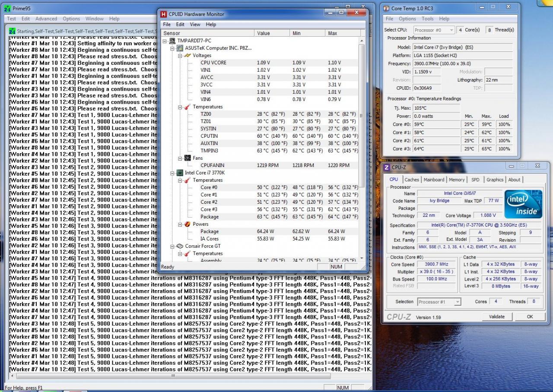Click the Core Voltage 1.088 V field

[x=488, y=215]
